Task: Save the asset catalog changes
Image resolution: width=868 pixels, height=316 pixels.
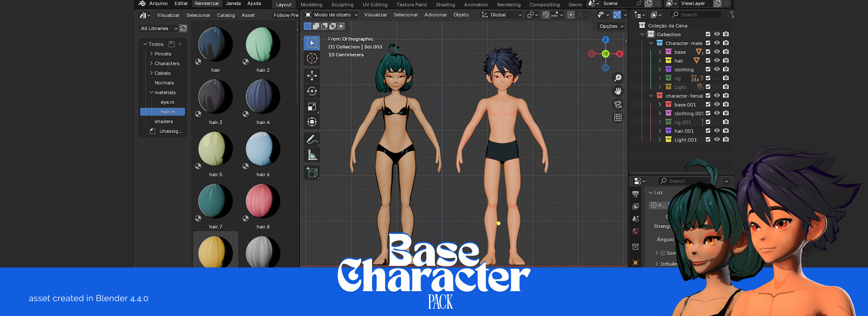Action: coord(172,44)
